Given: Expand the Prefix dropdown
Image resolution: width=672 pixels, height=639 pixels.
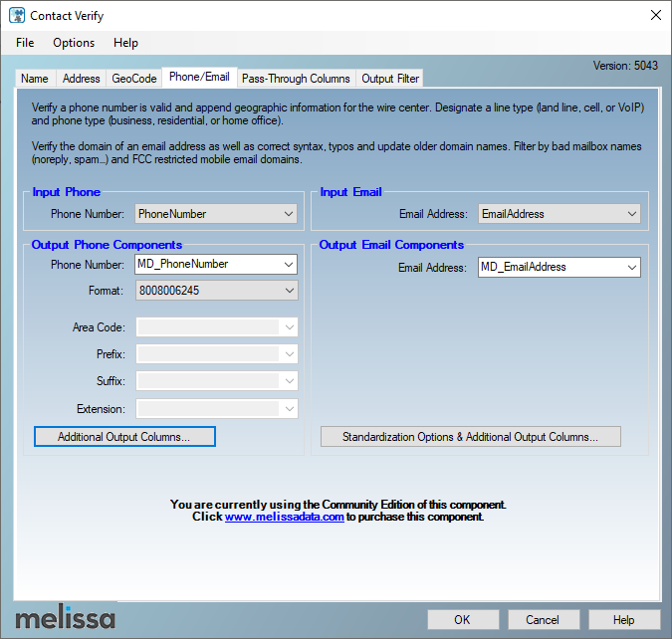Looking at the screenshot, I should tap(290, 354).
